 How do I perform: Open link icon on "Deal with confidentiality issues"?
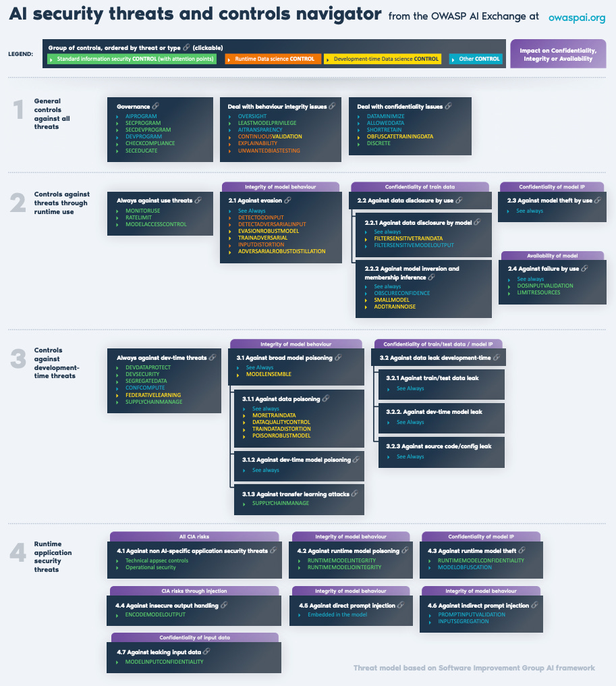click(x=449, y=106)
